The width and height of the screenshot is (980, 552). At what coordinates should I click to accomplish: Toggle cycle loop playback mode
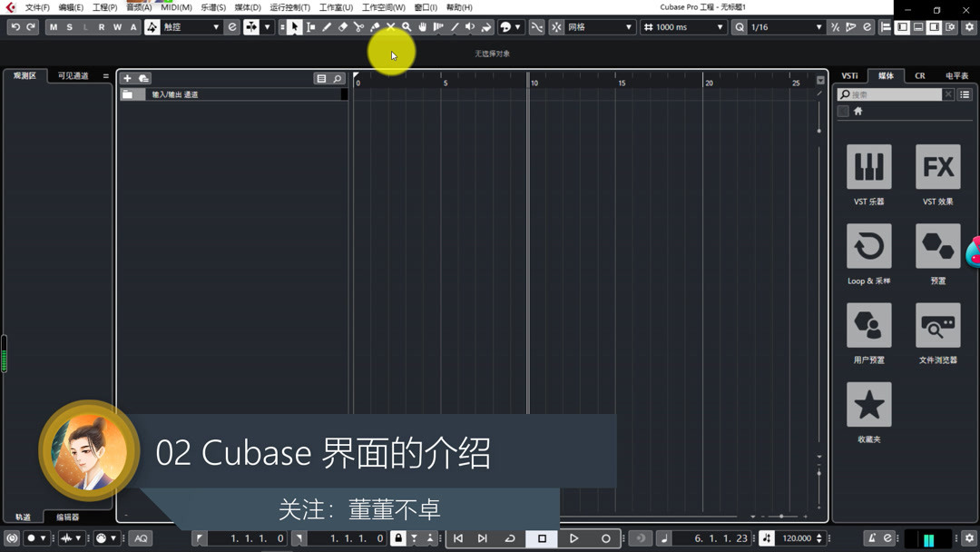point(509,537)
